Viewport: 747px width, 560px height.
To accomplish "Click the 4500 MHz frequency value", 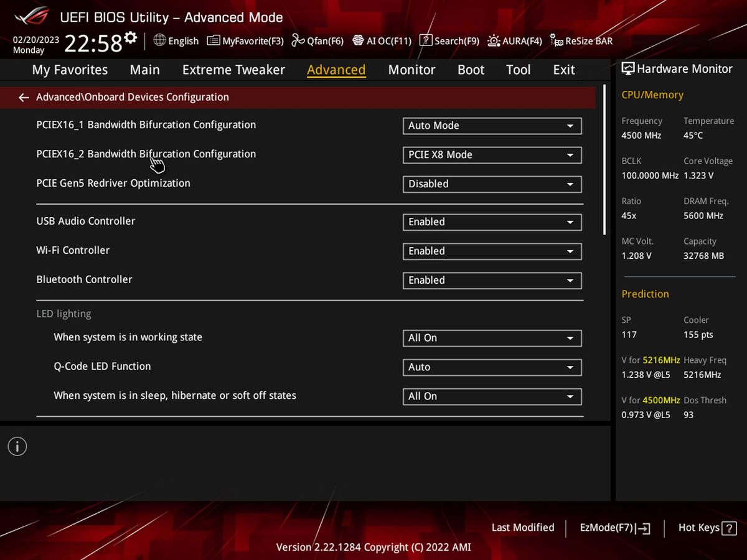I will (x=641, y=136).
